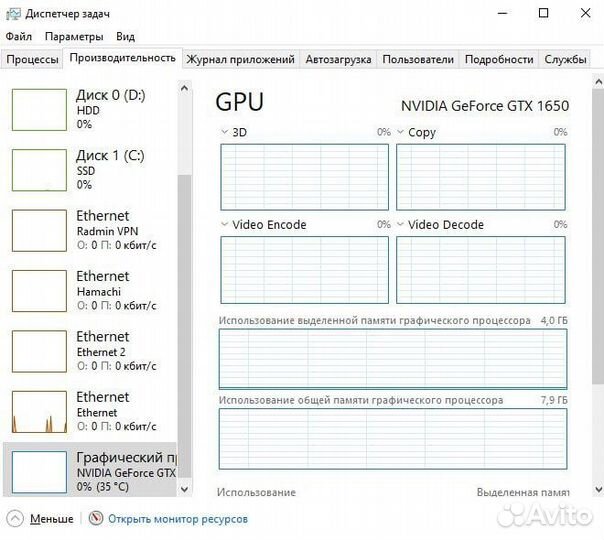The height and width of the screenshot is (540, 604).
Task: Click the 4,0 ГБ dedicated memory value
Action: [x=554, y=320]
